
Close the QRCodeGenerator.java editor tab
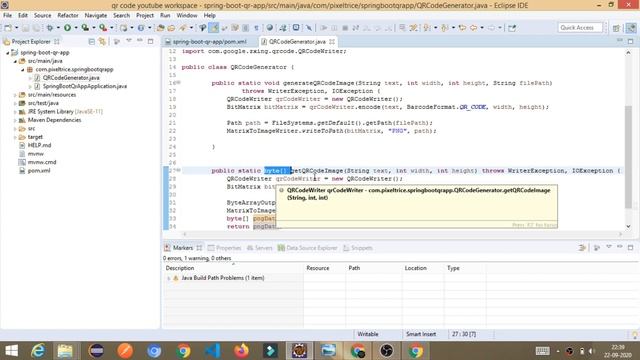[x=332, y=42]
